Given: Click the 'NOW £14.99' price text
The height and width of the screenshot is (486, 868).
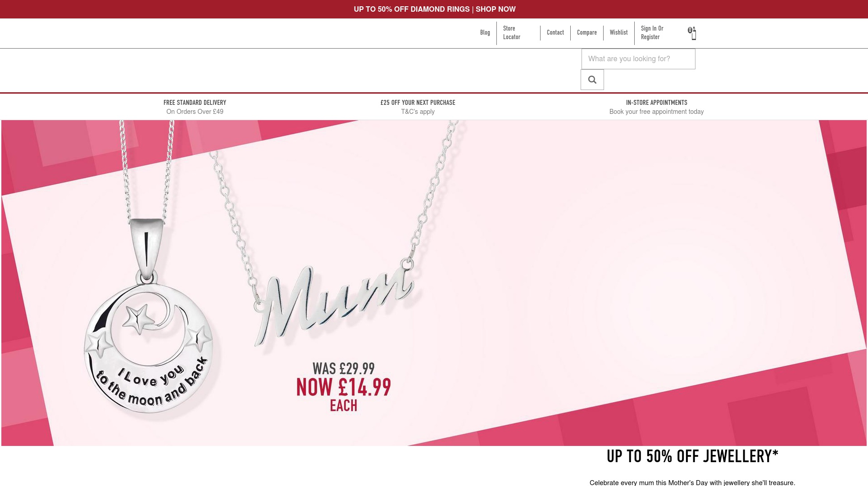Looking at the screenshot, I should coord(344,387).
